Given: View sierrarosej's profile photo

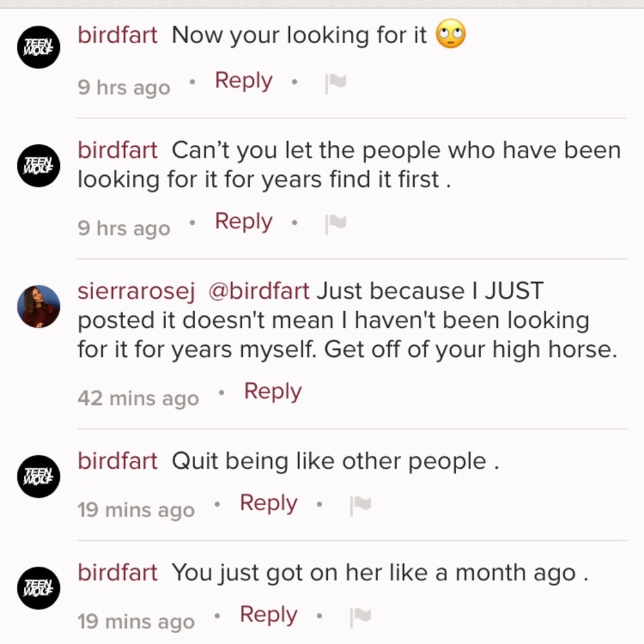Looking at the screenshot, I should pos(38,306).
